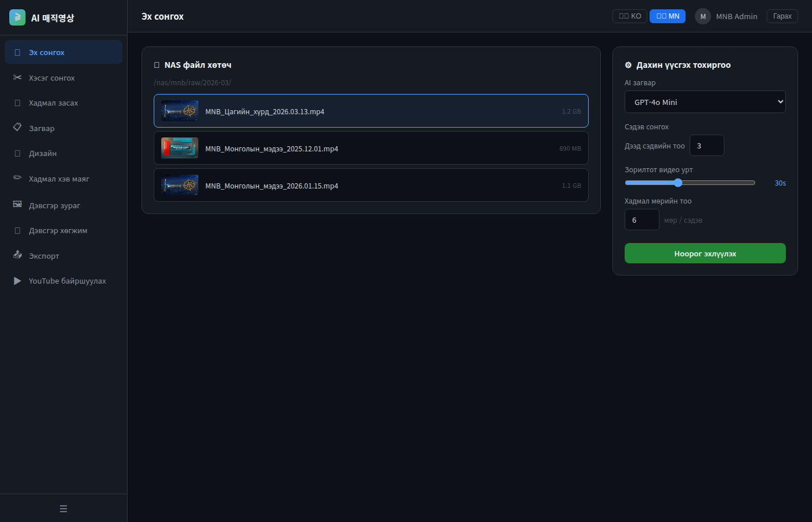The height and width of the screenshot is (522, 812).
Task: Select MNB_Монголын_мэдээ_2026.01.15.mp4 thumbnail
Action: (180, 185)
